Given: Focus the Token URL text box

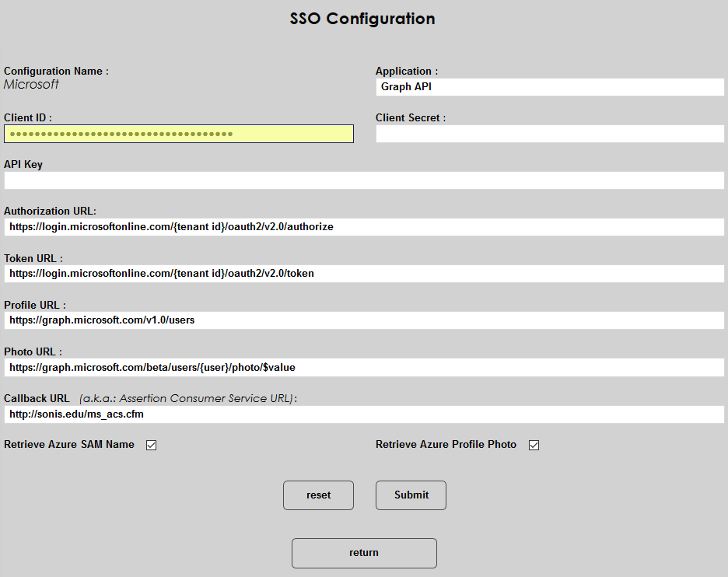Looking at the screenshot, I should (x=363, y=274).
